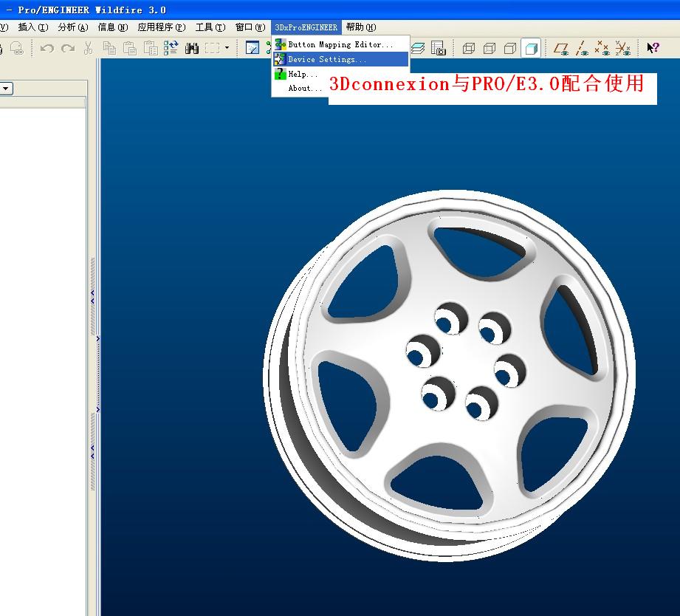Click the sketch window toolbar icon
Screen dimensions: 680x616
pyautogui.click(x=253, y=48)
